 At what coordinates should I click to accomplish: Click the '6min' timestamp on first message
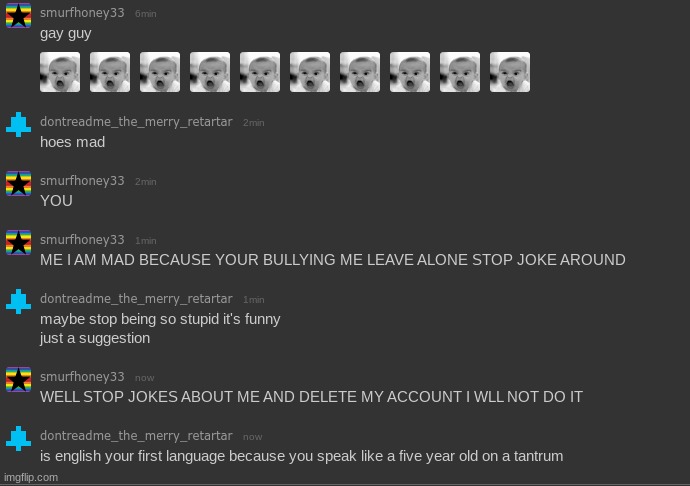pyautogui.click(x=146, y=14)
